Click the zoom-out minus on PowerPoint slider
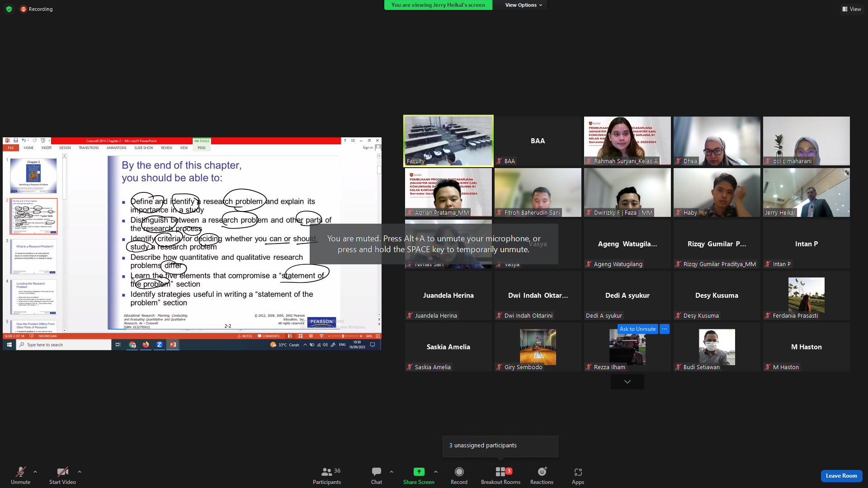Viewport: 868px width, 488px height. [x=329, y=336]
